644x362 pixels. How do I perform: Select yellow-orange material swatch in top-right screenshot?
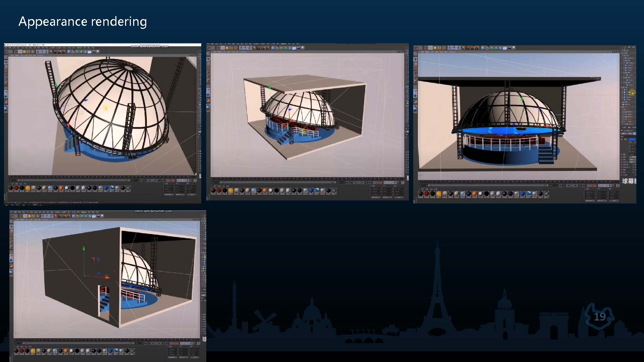[439, 194]
